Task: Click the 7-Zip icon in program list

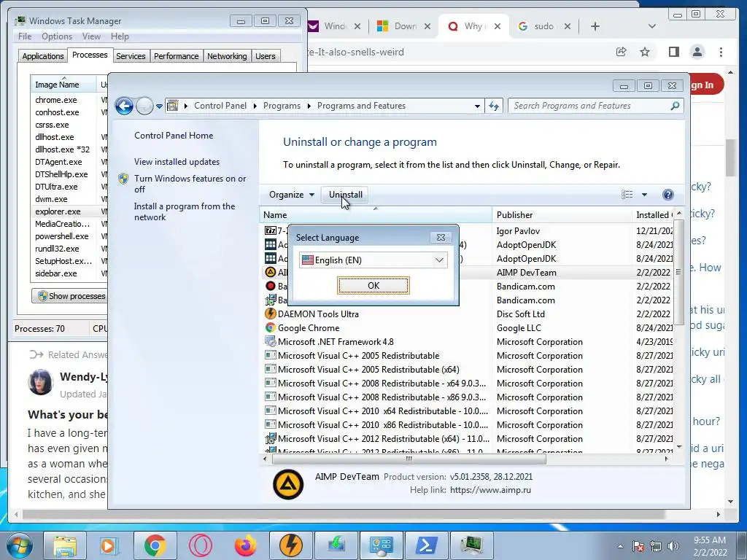Action: (270, 231)
